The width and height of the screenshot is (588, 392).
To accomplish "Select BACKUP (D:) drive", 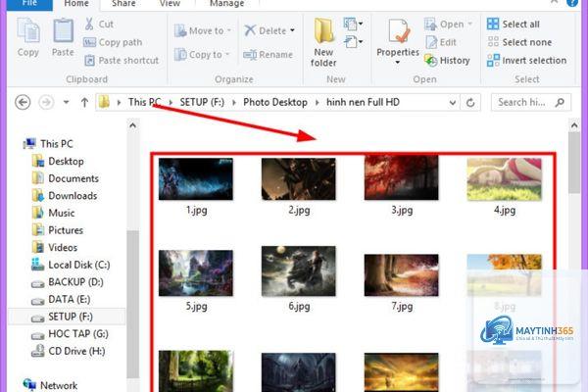I will click(68, 282).
